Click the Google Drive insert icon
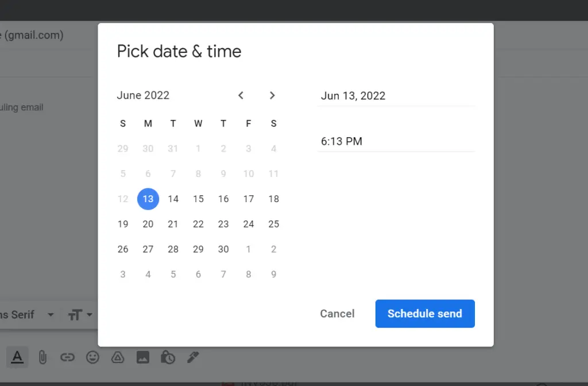The height and width of the screenshot is (386, 588). 118,357
